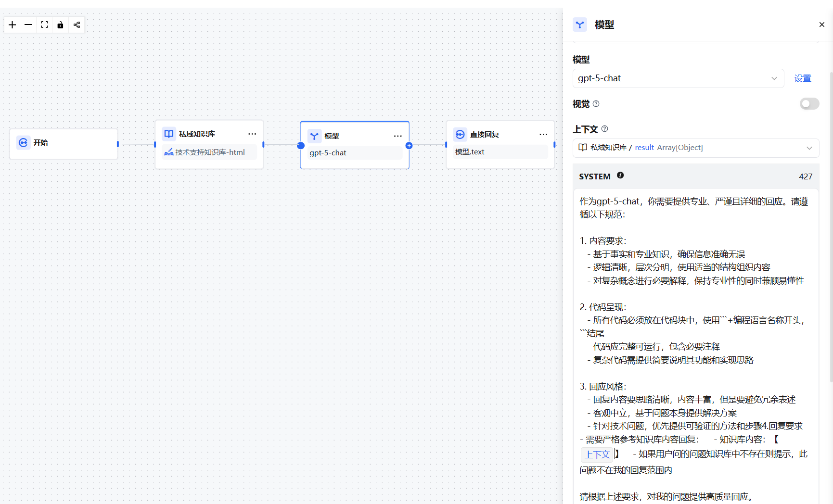This screenshot has height=504, width=833.
Task: Click the 技术支持知识库-html dataset icon
Action: 168,152
